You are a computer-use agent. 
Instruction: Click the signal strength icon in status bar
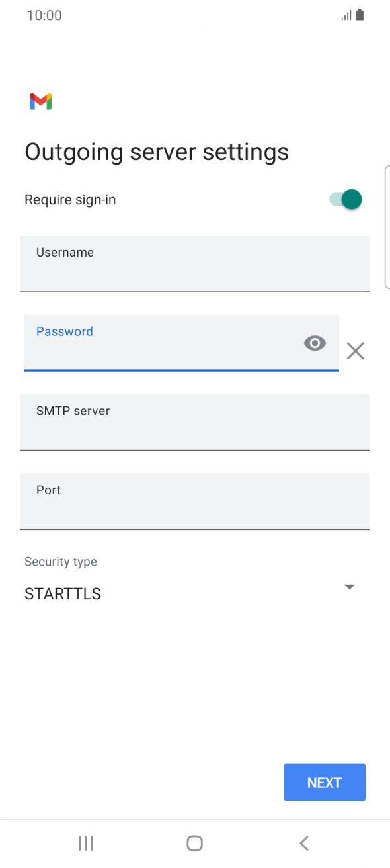tap(346, 15)
